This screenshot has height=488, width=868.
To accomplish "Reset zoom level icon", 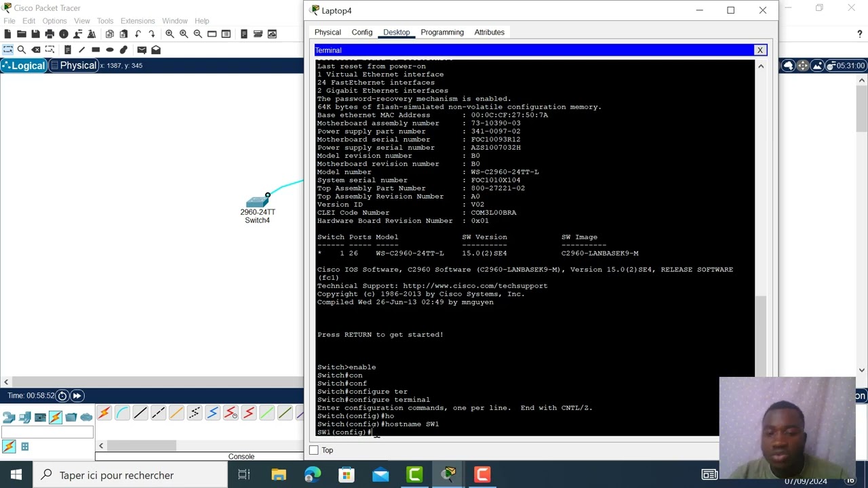I will pos(184,34).
